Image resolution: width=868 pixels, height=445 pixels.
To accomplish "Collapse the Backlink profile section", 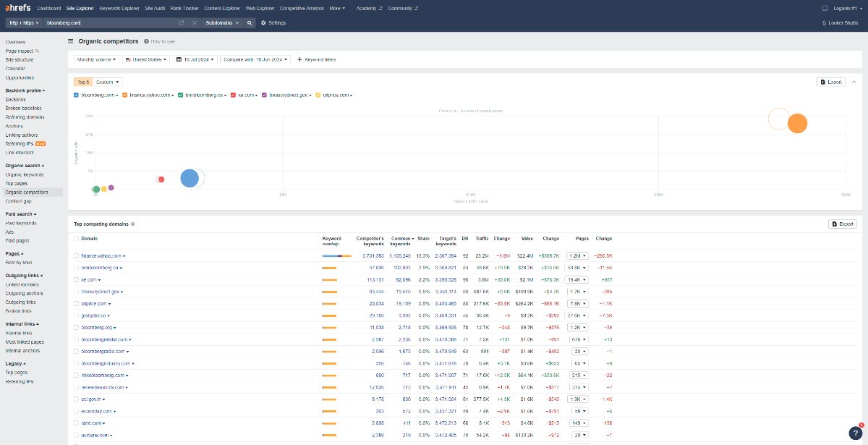I will click(25, 90).
